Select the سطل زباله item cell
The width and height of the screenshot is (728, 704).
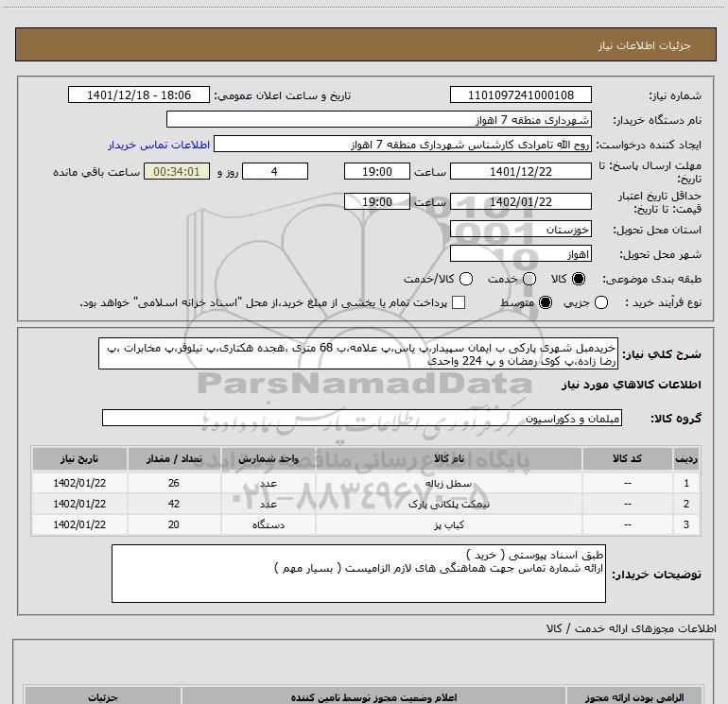pos(449,484)
